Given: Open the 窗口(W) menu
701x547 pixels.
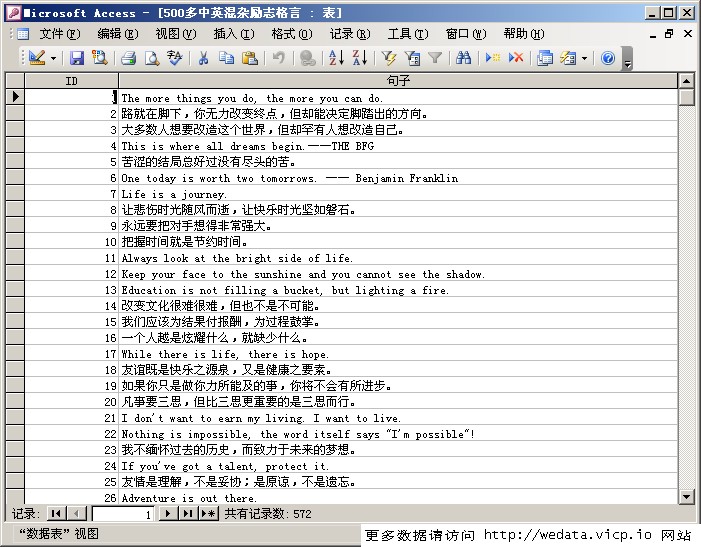Looking at the screenshot, I should coord(466,34).
